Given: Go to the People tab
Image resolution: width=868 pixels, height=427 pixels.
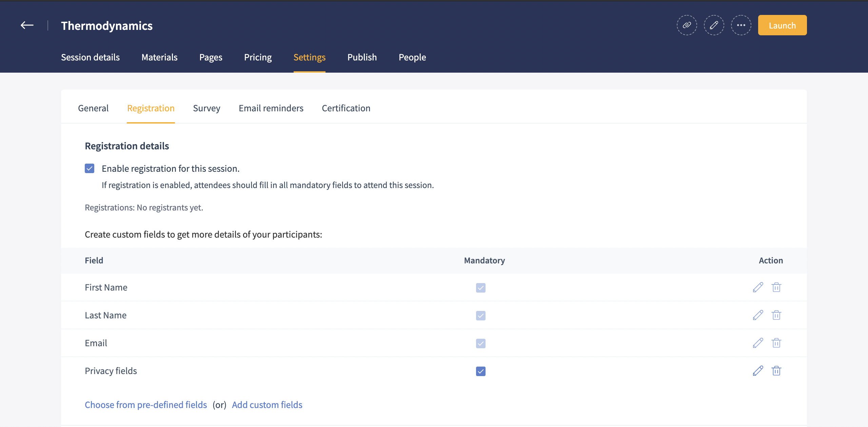Looking at the screenshot, I should [x=412, y=57].
